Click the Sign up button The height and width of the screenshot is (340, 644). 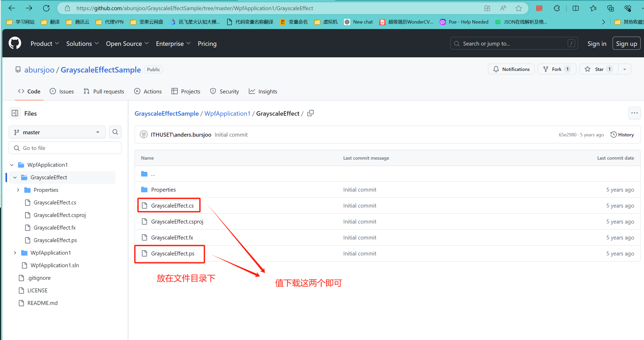tap(626, 43)
